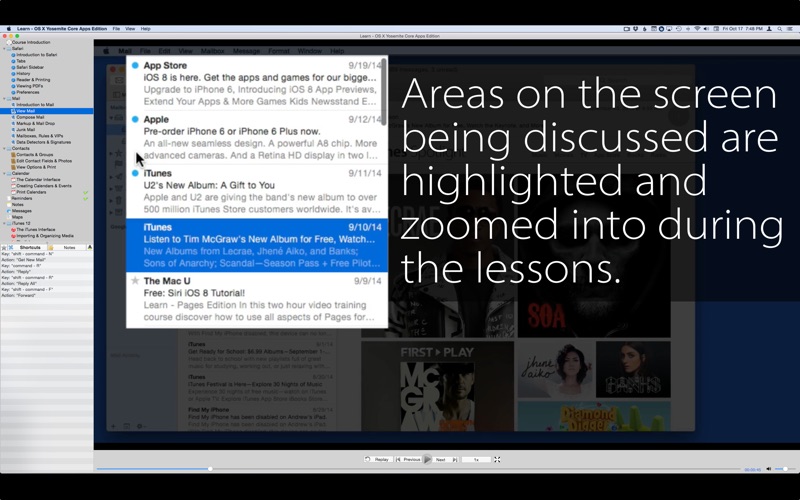Click the calendar icon beside Print Calendars
The height and width of the screenshot is (500, 800).
[x=13, y=192]
